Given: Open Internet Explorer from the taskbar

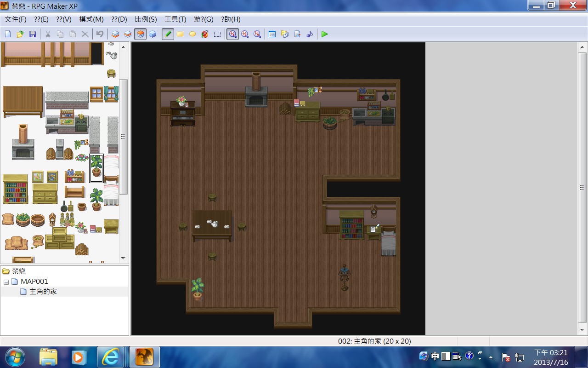Looking at the screenshot, I should click(x=110, y=357).
